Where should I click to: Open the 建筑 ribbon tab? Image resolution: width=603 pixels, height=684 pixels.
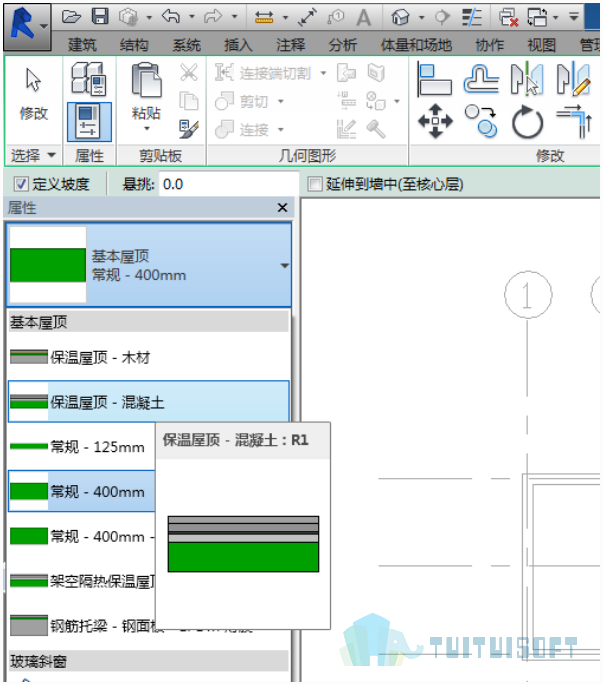pyautogui.click(x=82, y=44)
